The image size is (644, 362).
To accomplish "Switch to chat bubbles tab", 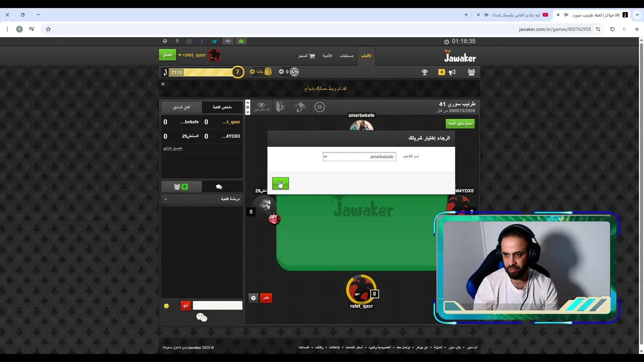I will point(219,187).
